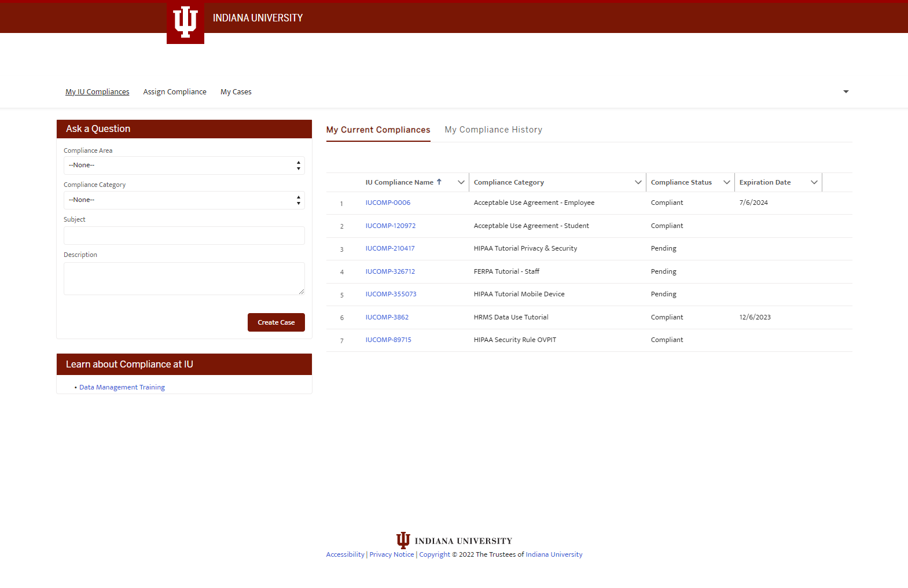Open the Compliance Status column menu chevron
This screenshot has width=908, height=588.
click(726, 182)
